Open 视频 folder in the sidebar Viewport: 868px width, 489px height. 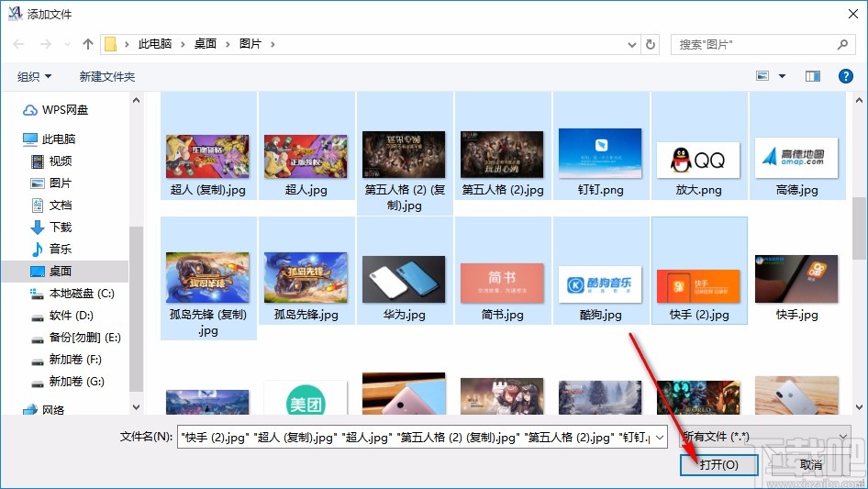pos(52,161)
